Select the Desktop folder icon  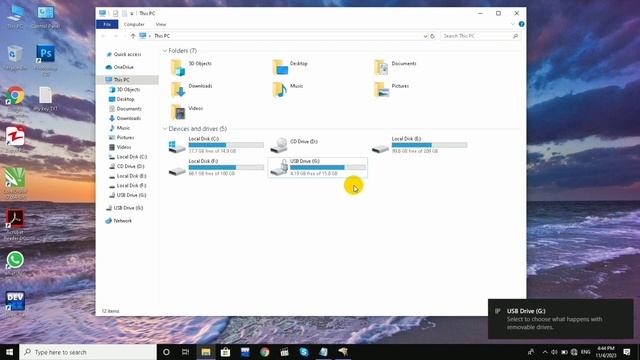point(280,67)
